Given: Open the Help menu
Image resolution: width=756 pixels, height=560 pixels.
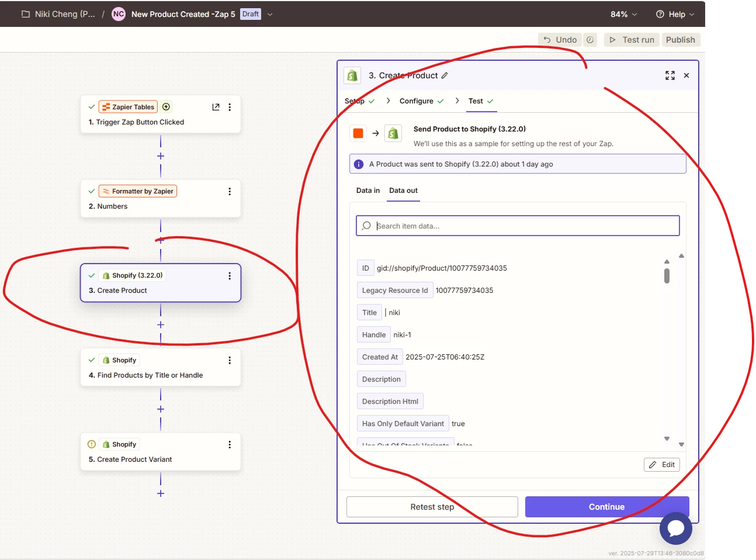Looking at the screenshot, I should point(675,14).
